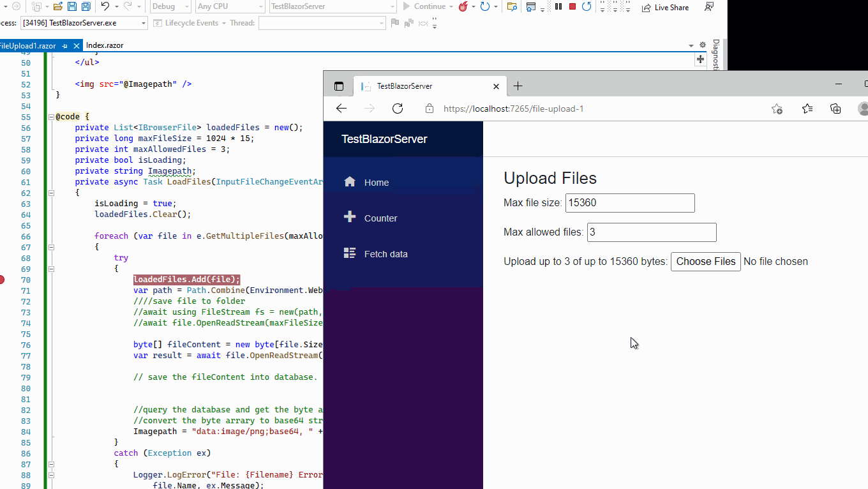Open the browser tab actions icon
The width and height of the screenshot is (868, 489).
point(339,86)
